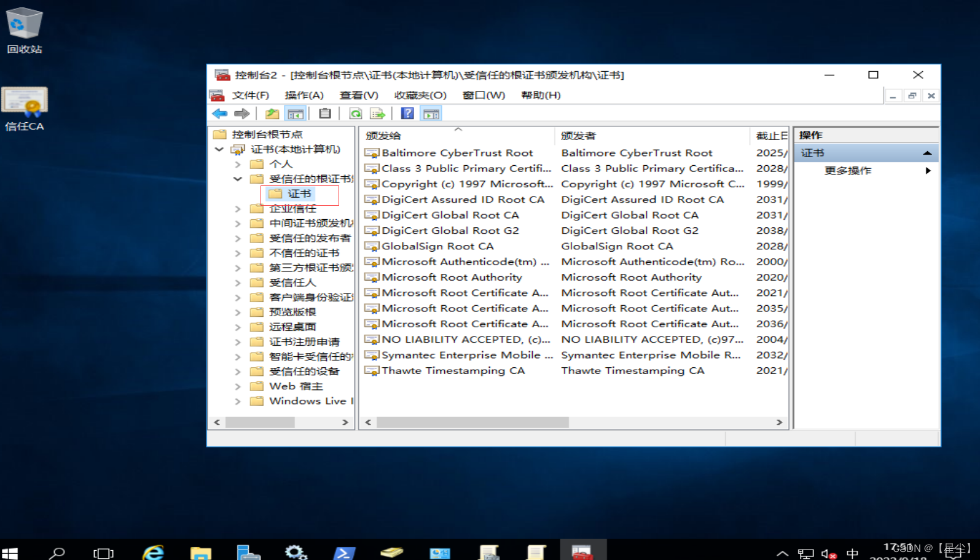Open taskbar search magnifier
Screen dimensions: 980x560
click(57, 553)
